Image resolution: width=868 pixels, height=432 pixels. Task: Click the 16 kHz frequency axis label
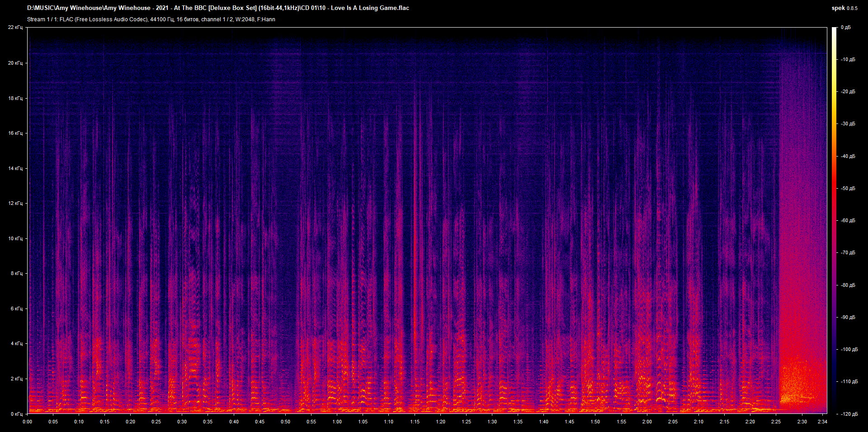click(15, 133)
